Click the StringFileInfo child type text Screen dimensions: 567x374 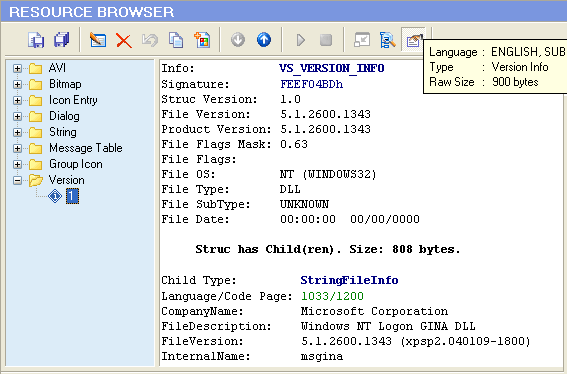[349, 280]
